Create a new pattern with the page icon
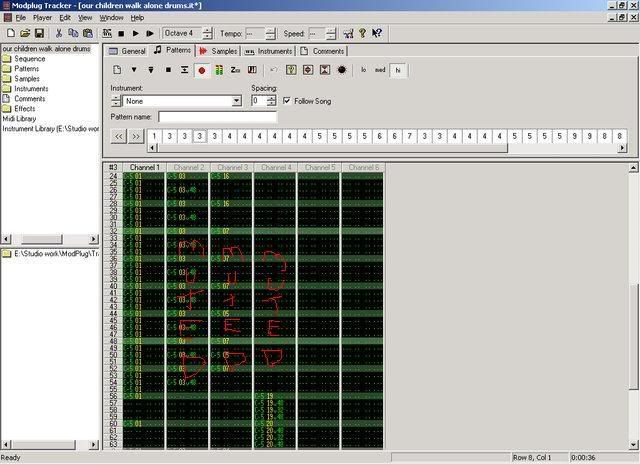Screen dimensions: 640x465 click(x=117, y=70)
